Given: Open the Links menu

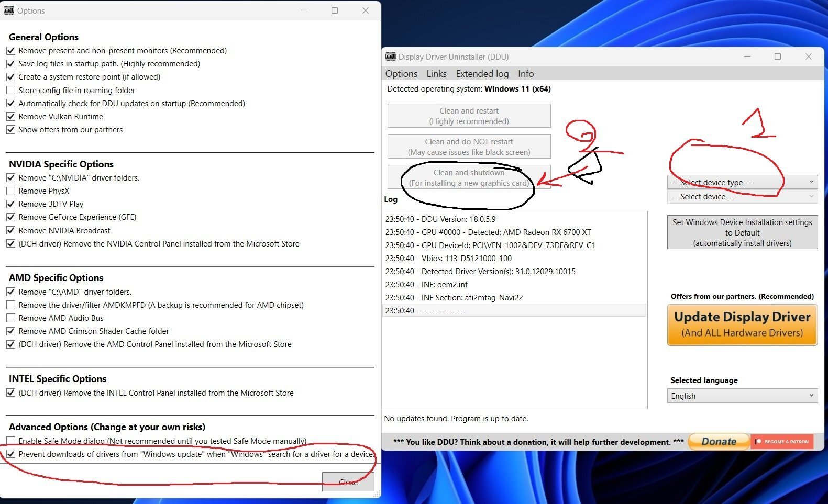Looking at the screenshot, I should point(436,74).
